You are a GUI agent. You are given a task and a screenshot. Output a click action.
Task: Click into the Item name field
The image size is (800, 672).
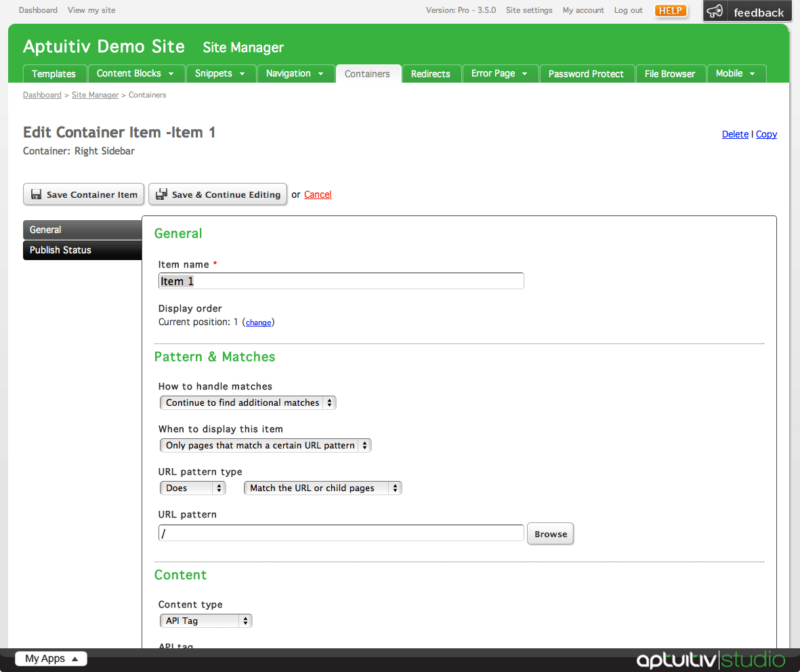(341, 281)
